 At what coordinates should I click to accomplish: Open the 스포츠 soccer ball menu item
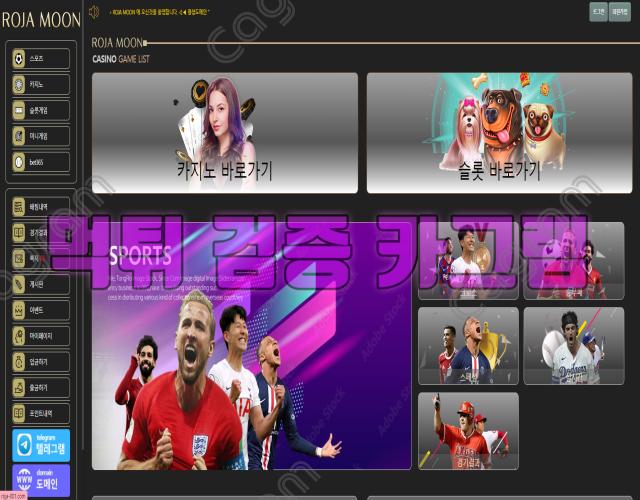[x=41, y=59]
